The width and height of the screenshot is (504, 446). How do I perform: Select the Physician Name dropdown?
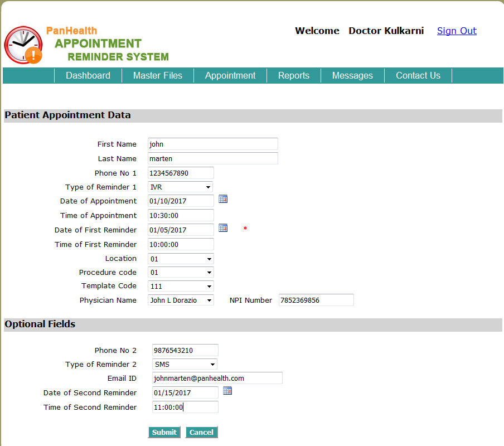181,300
